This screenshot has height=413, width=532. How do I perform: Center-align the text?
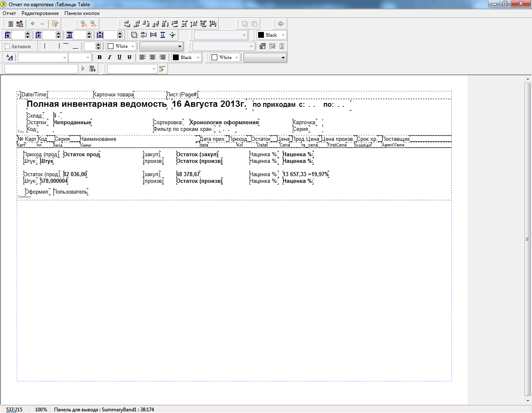(x=153, y=57)
